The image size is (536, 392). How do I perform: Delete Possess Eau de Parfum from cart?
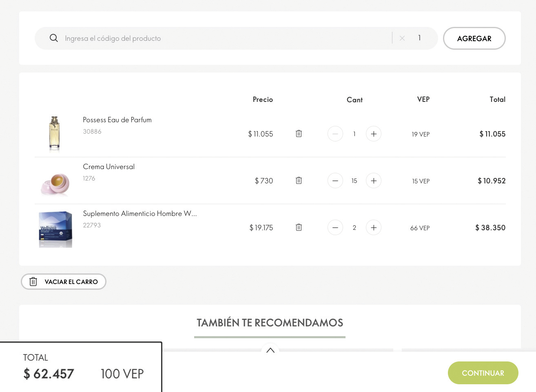[x=299, y=134]
